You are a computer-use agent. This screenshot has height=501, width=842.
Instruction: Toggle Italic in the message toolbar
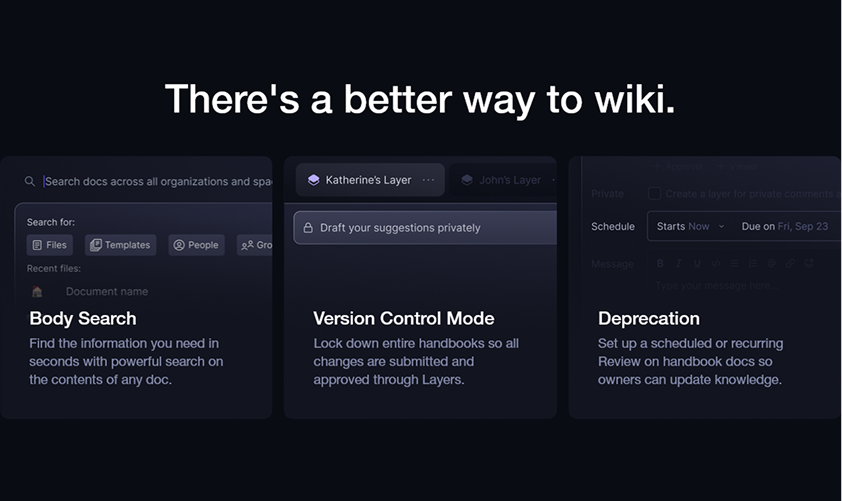pos(678,263)
